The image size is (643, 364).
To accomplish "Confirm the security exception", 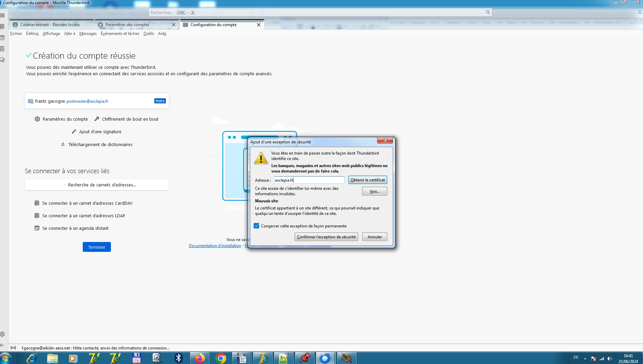I will pyautogui.click(x=326, y=237).
